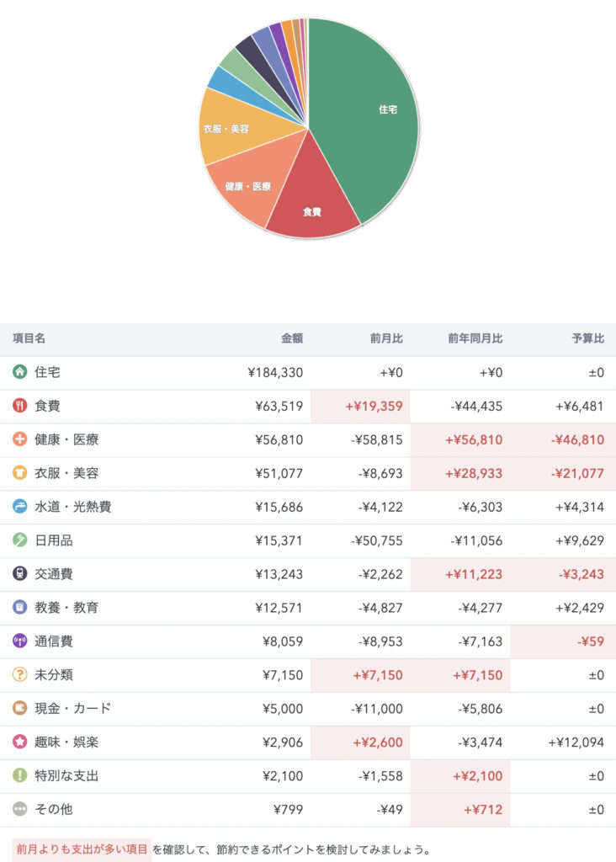The width and height of the screenshot is (616, 862).
Task: Click the その他 ellipsis icon
Action: 19,810
